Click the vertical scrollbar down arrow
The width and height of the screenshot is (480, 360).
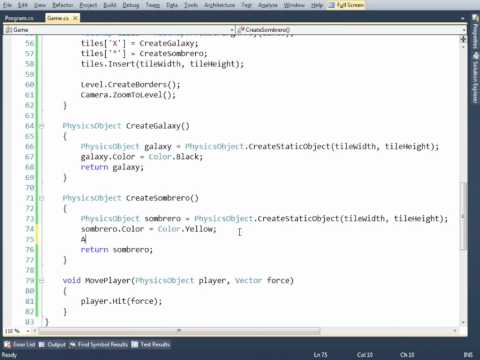point(463,322)
